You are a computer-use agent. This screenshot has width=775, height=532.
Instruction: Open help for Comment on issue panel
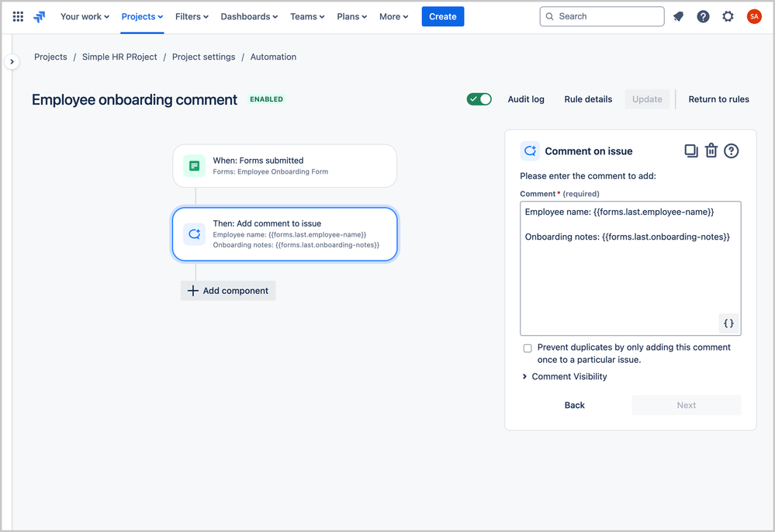(731, 150)
